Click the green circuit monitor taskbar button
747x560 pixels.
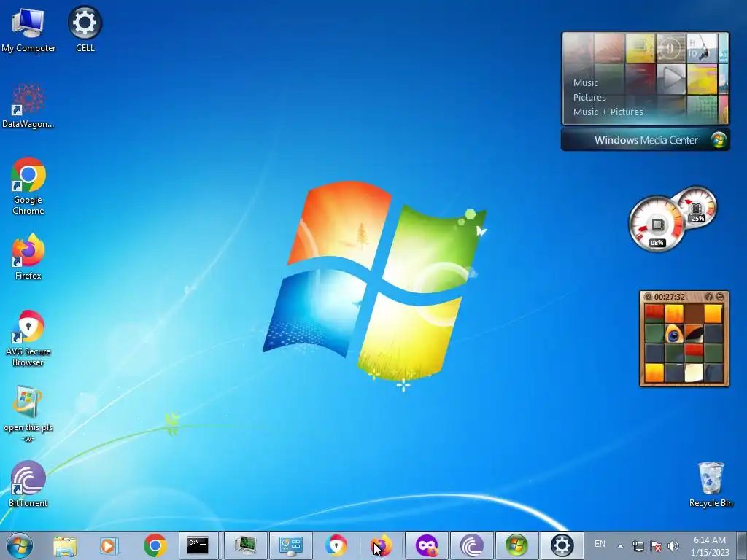coord(245,545)
